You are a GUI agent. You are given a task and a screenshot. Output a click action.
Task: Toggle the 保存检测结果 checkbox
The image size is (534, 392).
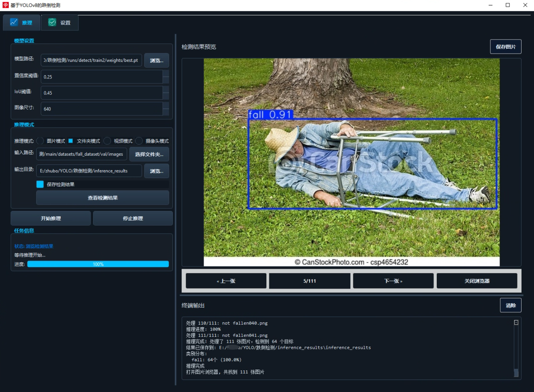40,184
